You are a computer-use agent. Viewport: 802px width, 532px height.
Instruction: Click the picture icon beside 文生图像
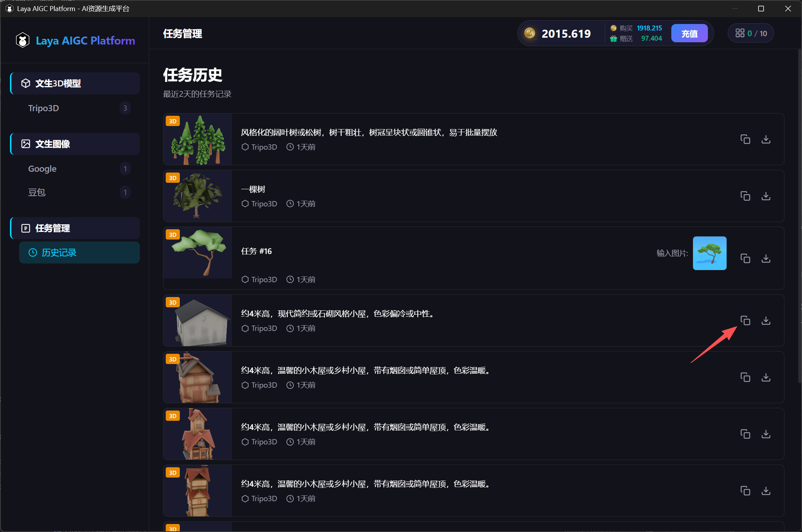[26, 144]
